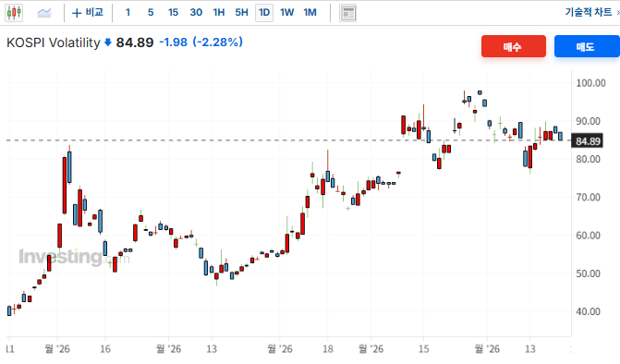The height and width of the screenshot is (364, 620).
Task: Click the 70.00 axis label
Action: (x=588, y=197)
